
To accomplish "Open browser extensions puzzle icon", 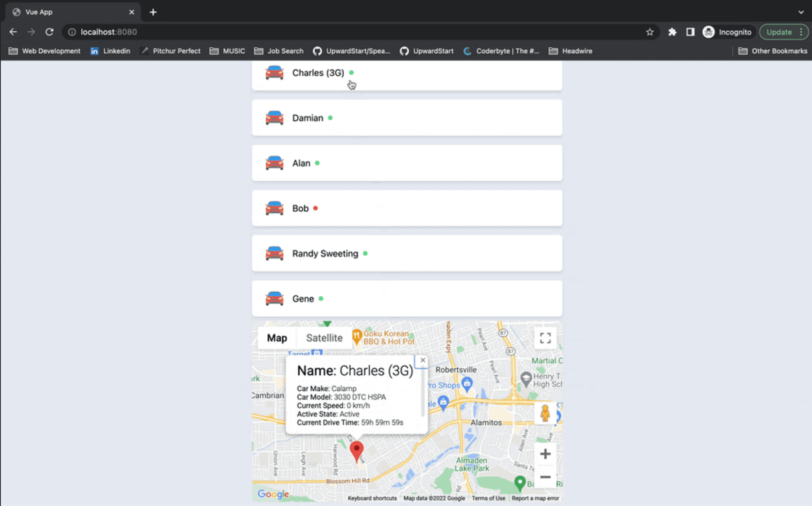I will (672, 32).
